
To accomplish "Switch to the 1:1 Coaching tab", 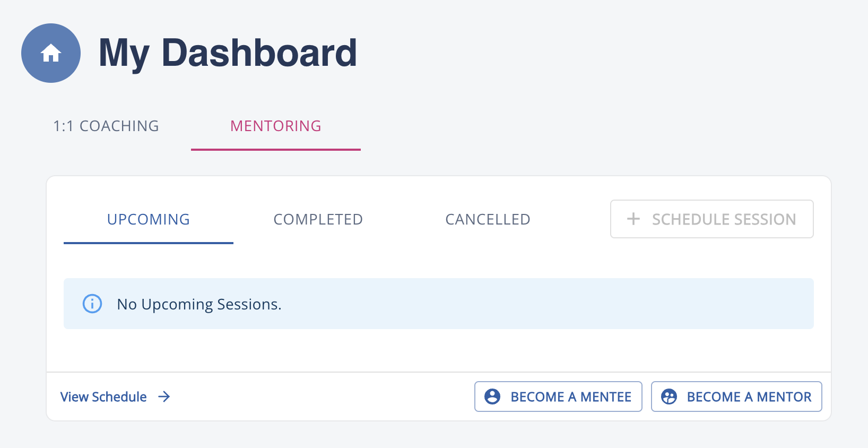I will pyautogui.click(x=106, y=126).
